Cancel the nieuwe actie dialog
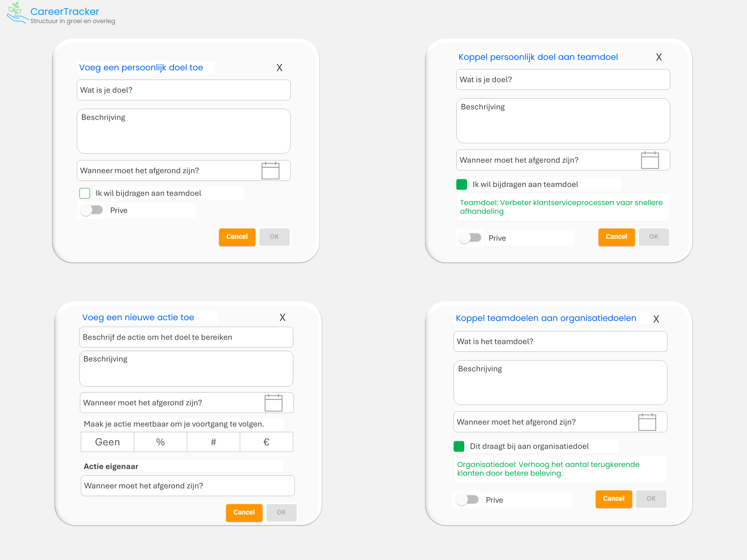Viewport: 747px width, 560px height. [244, 512]
